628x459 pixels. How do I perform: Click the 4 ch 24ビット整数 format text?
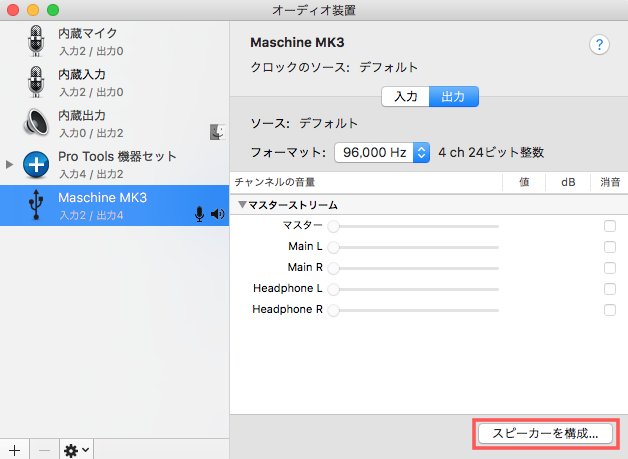tap(491, 153)
